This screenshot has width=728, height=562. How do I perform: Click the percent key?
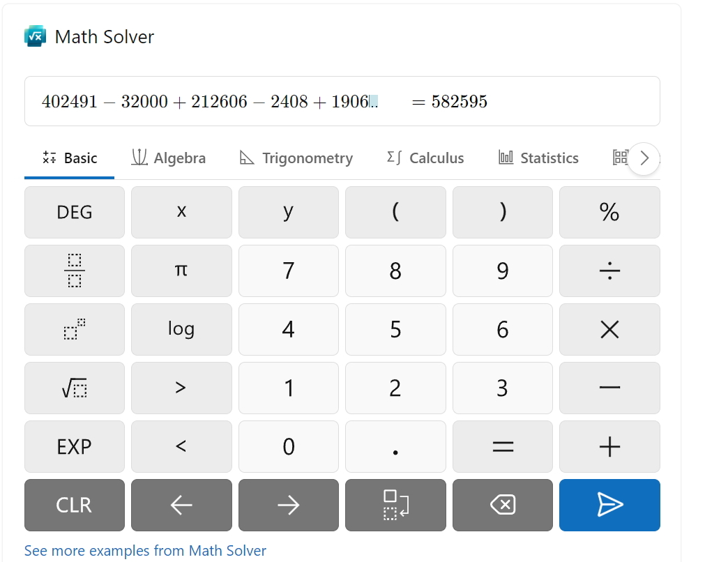(609, 212)
